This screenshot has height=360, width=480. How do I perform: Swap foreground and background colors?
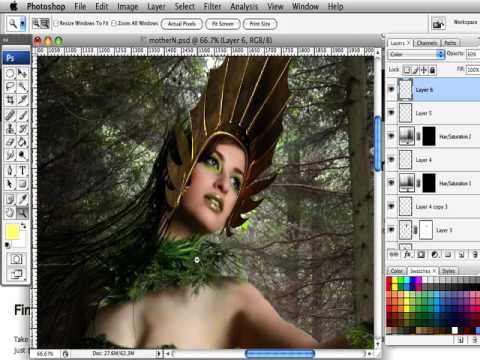[24, 226]
